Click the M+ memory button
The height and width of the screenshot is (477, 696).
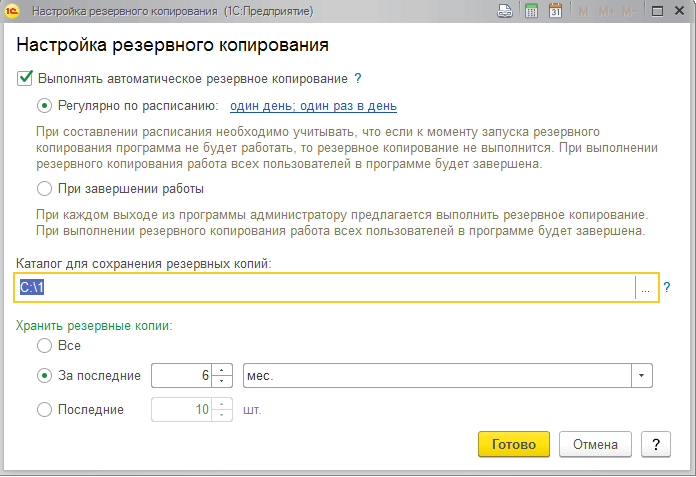point(606,11)
